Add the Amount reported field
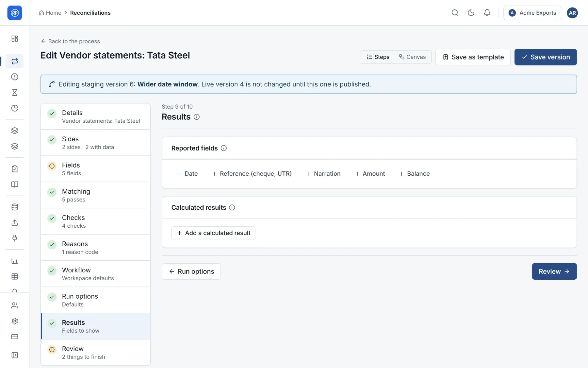588x368 pixels. 370,174
